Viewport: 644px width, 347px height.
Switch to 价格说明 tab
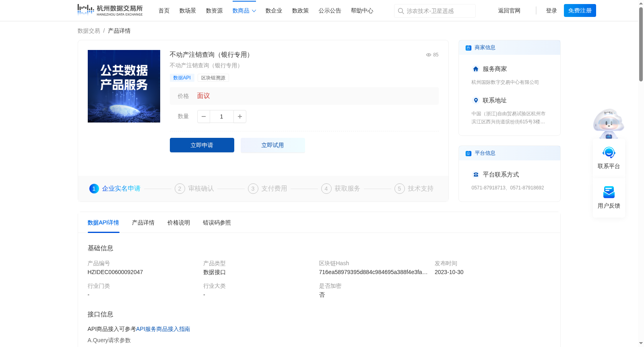point(179,223)
